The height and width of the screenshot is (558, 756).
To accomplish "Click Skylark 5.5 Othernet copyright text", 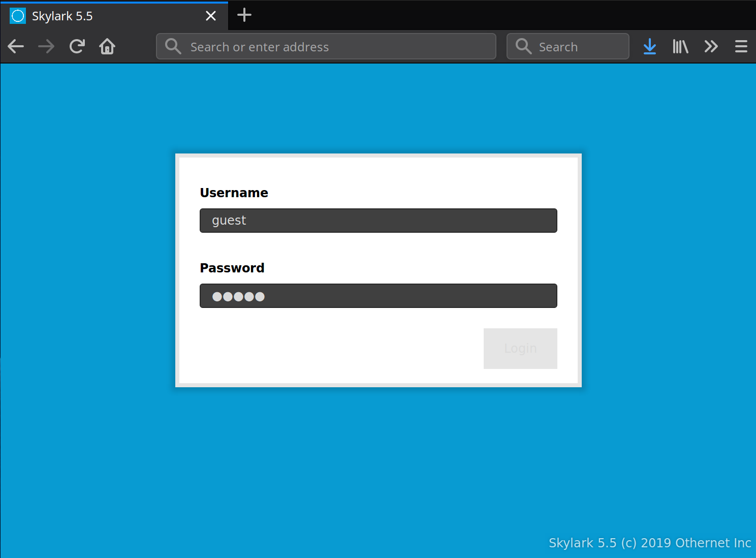I will [650, 543].
